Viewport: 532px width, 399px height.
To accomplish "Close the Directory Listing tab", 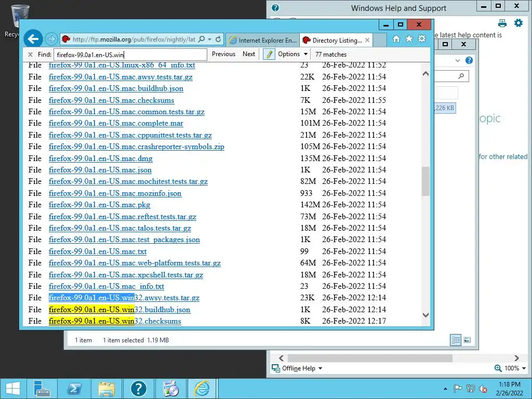I will tap(367, 40).
